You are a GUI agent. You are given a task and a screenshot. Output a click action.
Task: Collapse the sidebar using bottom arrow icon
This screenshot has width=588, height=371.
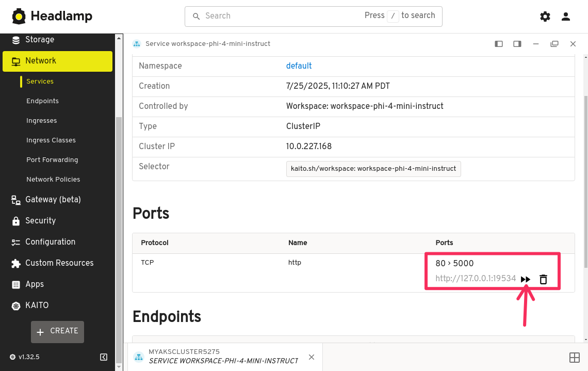(x=104, y=357)
